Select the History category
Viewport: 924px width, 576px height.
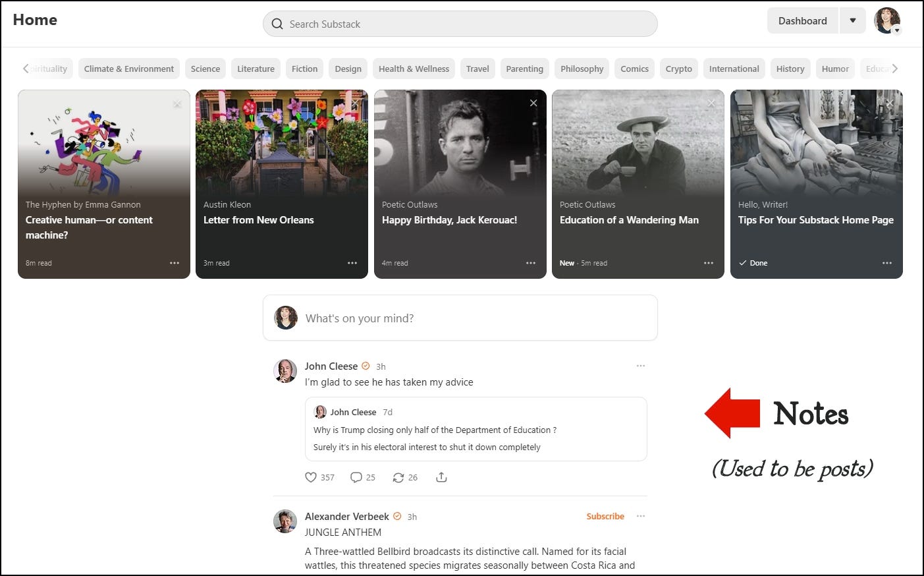[x=790, y=69]
